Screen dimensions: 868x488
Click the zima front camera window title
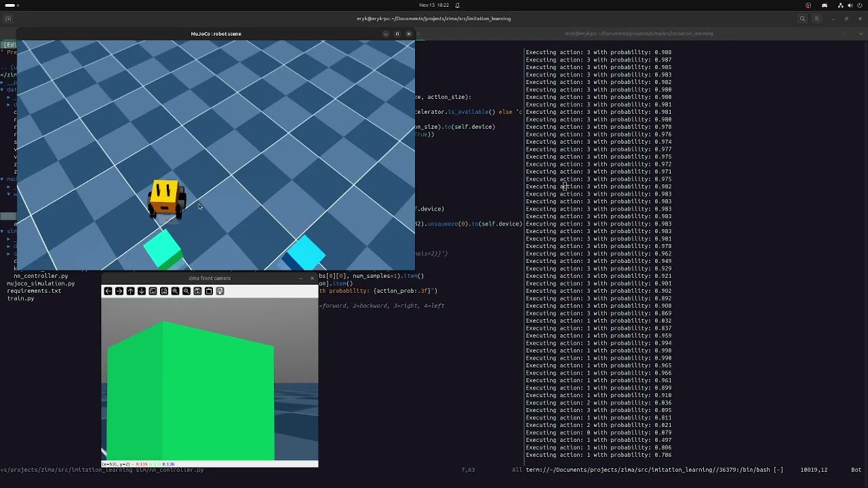pos(210,278)
